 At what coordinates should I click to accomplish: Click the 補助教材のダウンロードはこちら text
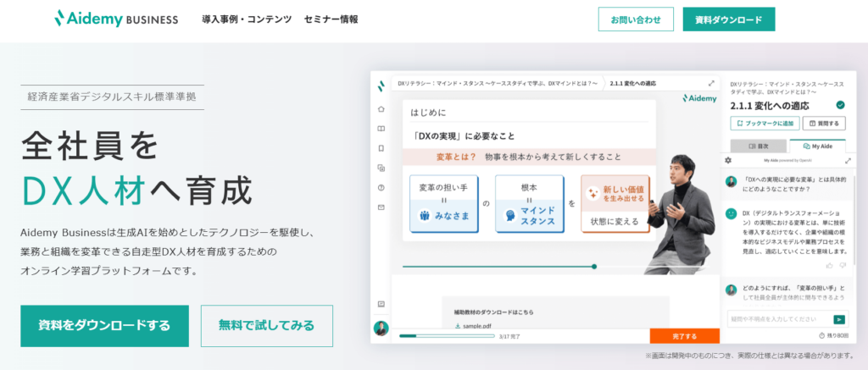pos(494,312)
